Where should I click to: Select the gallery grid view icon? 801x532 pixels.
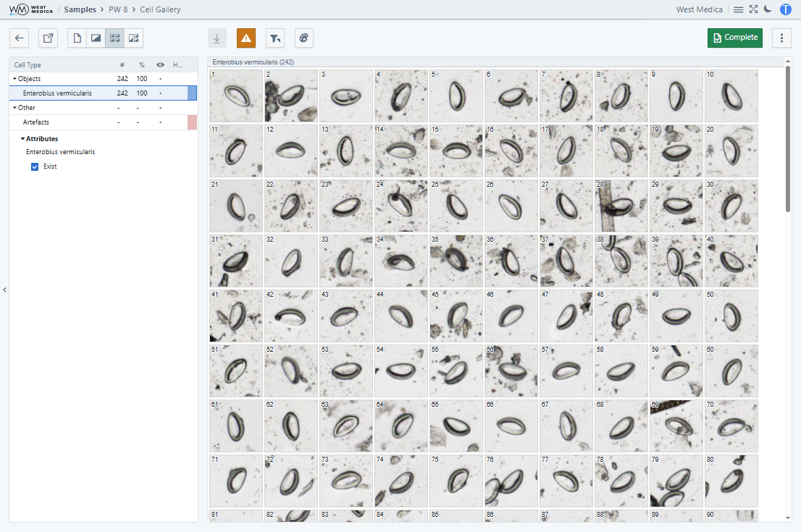(x=115, y=38)
